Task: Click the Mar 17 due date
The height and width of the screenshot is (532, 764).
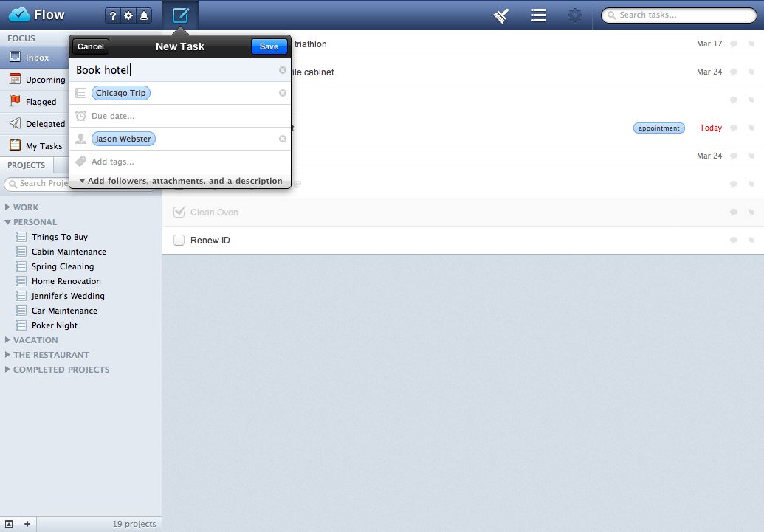Action: pos(709,44)
